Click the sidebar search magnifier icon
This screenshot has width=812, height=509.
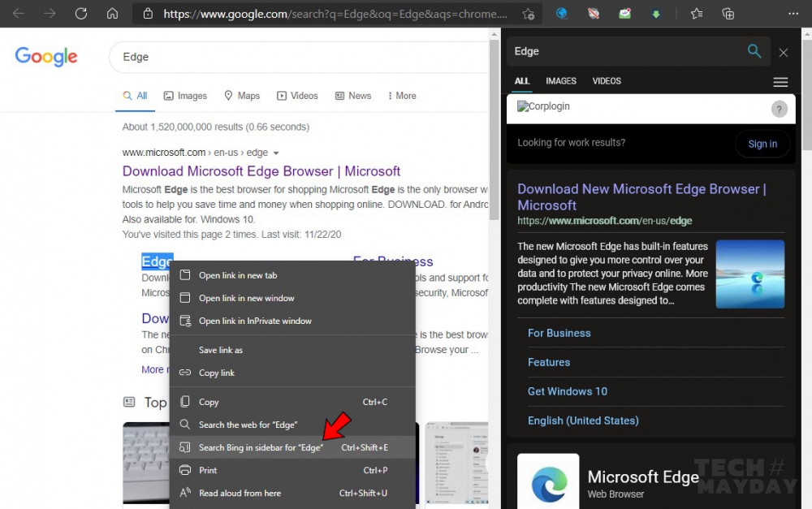click(x=754, y=51)
